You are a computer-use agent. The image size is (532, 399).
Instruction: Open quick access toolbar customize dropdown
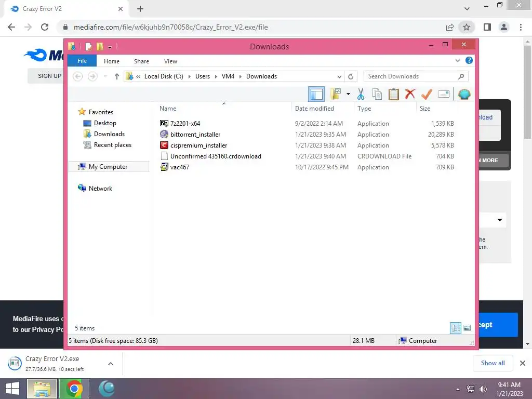tap(110, 47)
